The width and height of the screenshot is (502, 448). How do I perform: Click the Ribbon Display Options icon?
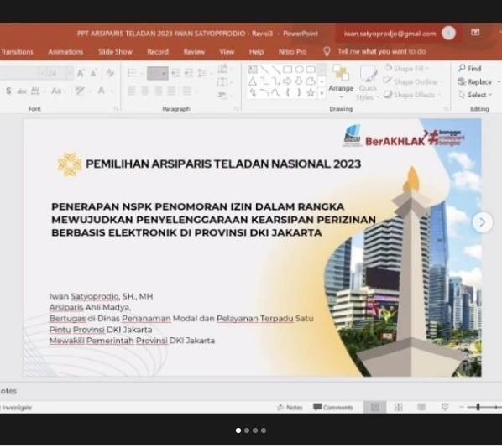pyautogui.click(x=475, y=33)
